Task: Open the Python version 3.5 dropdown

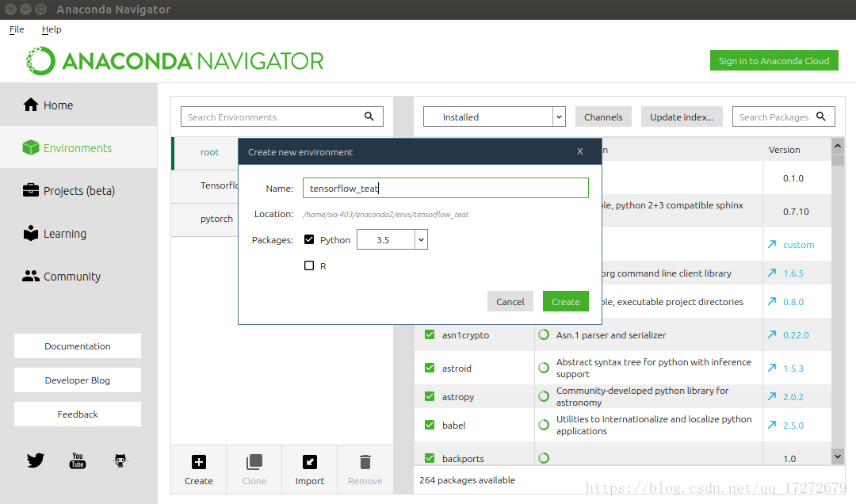Action: (x=392, y=239)
